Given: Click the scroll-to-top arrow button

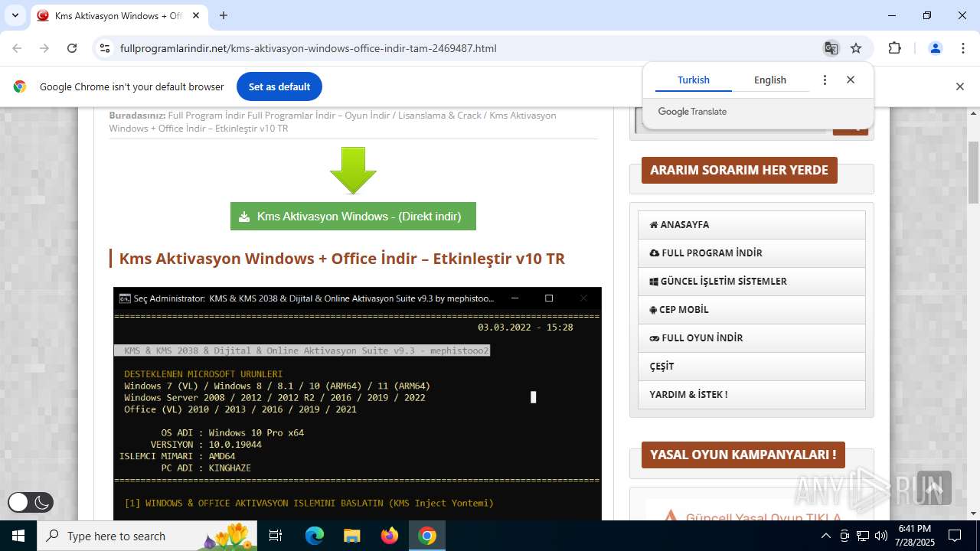Looking at the screenshot, I should pos(933,487).
